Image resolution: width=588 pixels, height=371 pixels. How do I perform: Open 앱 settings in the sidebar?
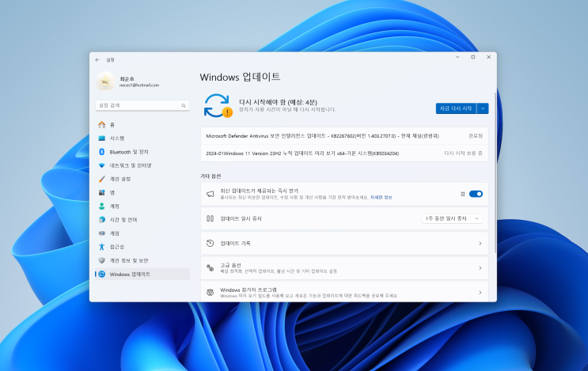pyautogui.click(x=142, y=193)
